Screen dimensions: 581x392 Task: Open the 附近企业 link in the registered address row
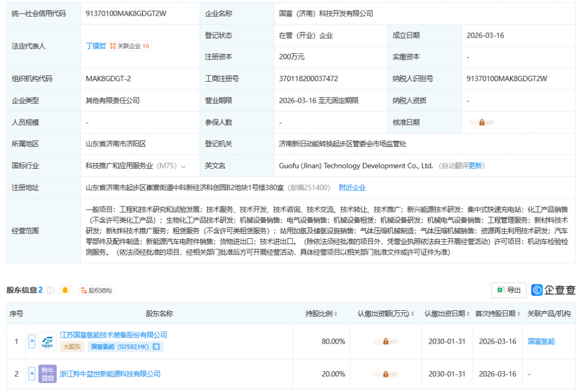pos(352,188)
